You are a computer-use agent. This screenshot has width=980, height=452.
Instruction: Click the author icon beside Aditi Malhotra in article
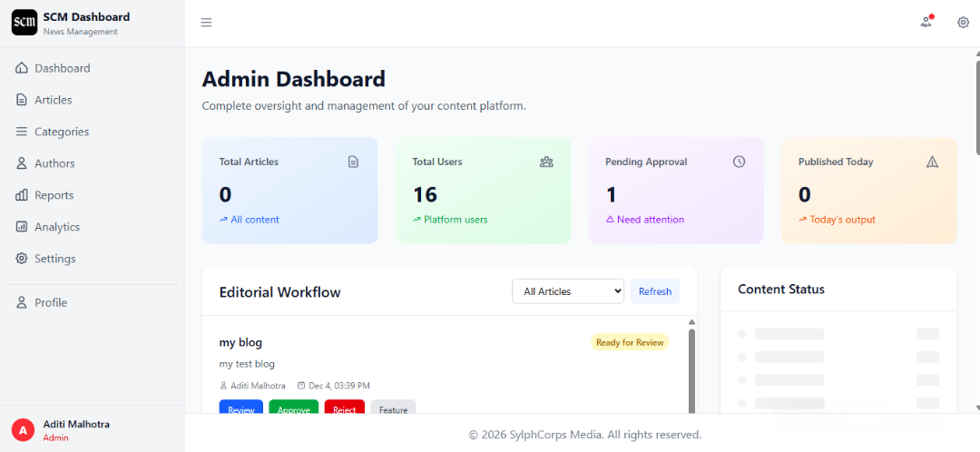tap(224, 386)
